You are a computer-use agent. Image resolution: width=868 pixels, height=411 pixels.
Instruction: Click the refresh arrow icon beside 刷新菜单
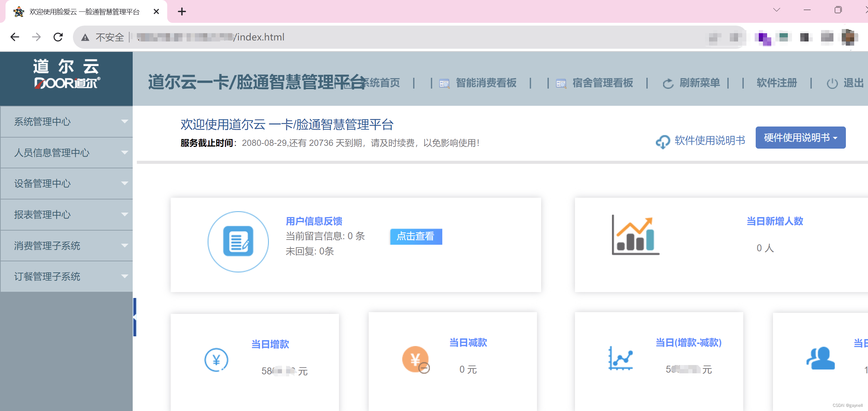tap(668, 84)
